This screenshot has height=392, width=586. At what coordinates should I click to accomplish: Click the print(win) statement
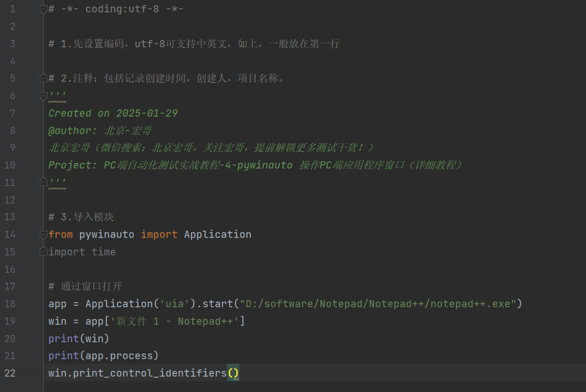(x=79, y=338)
